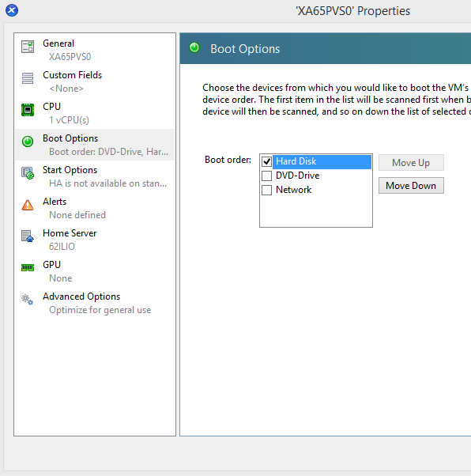Open the Start Options tab label

tap(70, 170)
